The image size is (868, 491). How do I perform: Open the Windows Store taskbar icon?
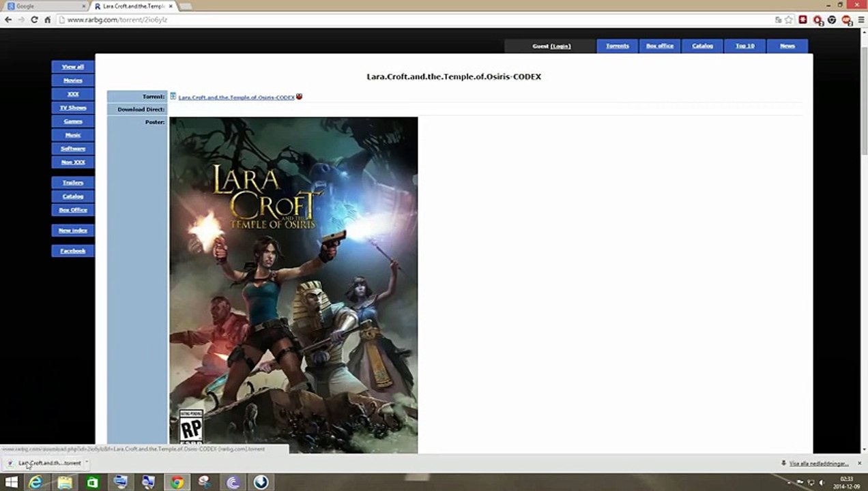pos(92,482)
